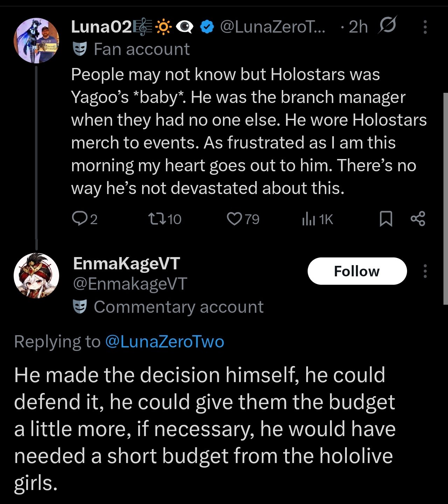Open EnmaKageVT's avatar image

coord(36,276)
